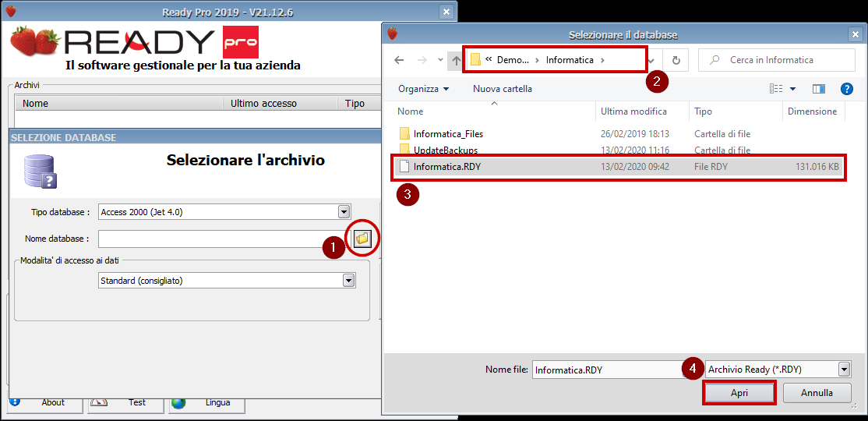
Task: Toggle the preview pane icon
Action: [819, 89]
